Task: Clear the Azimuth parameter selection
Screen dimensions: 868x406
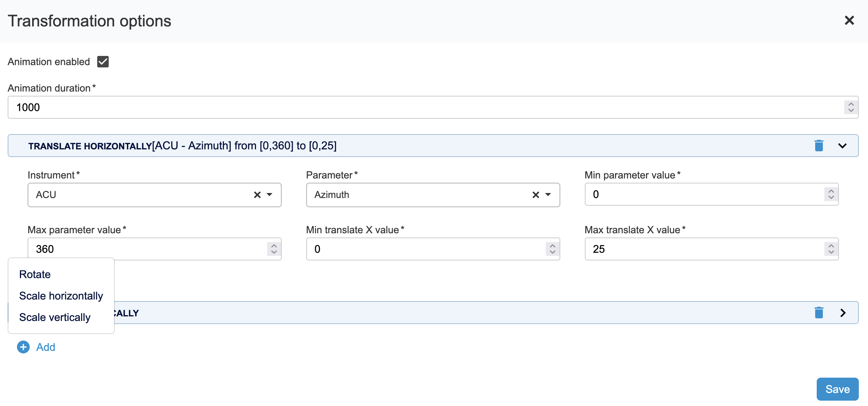Action: point(535,195)
